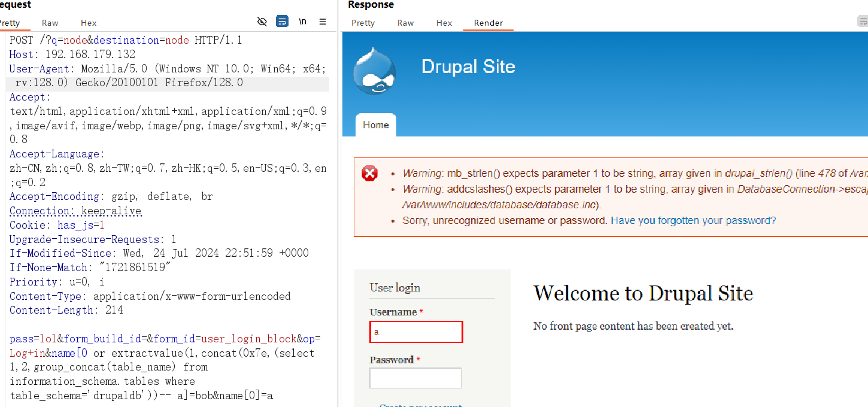
Task: Click the pass=lol request body line
Action: point(165,339)
